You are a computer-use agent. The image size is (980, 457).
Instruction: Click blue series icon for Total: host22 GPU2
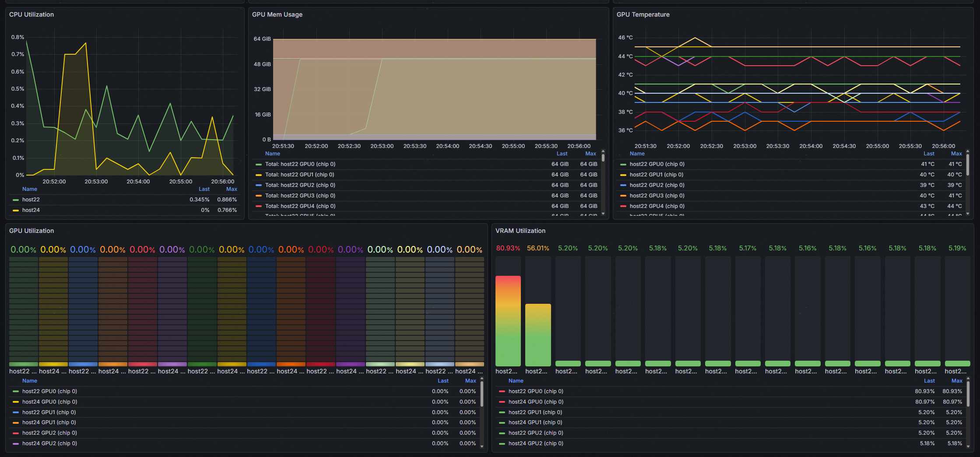[259, 186]
